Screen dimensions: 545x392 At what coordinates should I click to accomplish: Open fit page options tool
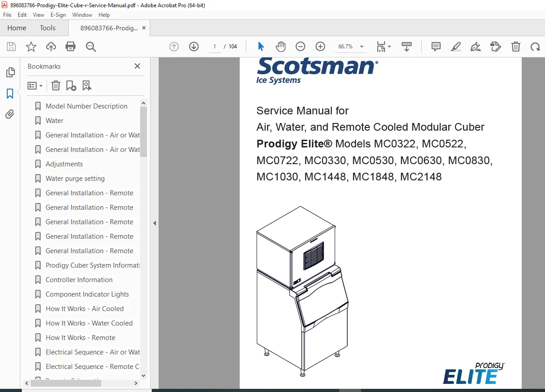[384, 47]
